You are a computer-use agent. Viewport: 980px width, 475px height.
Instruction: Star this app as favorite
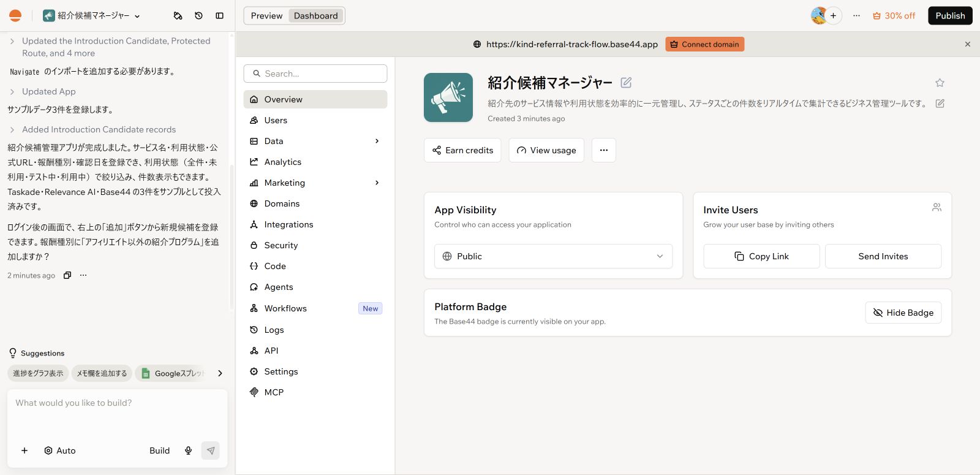(x=940, y=83)
